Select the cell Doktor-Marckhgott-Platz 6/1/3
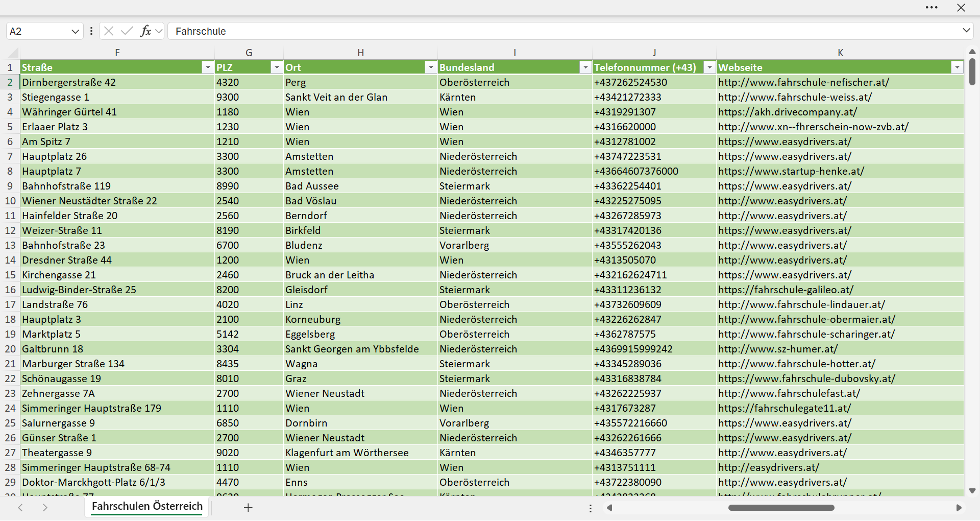The image size is (980, 521). click(x=117, y=482)
